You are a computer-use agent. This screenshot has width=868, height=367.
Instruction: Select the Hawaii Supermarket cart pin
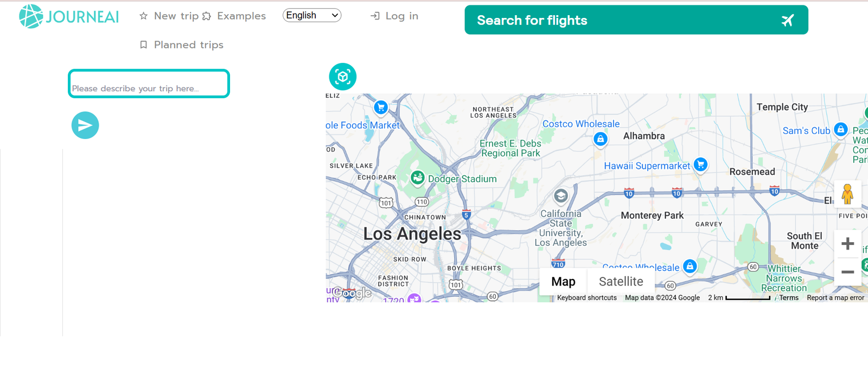(x=700, y=164)
